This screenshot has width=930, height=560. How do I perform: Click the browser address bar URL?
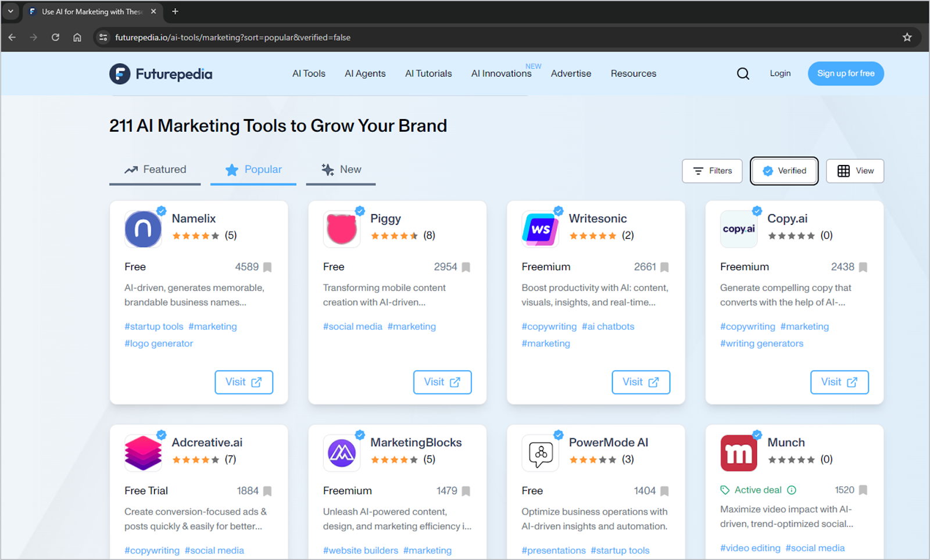(x=233, y=37)
